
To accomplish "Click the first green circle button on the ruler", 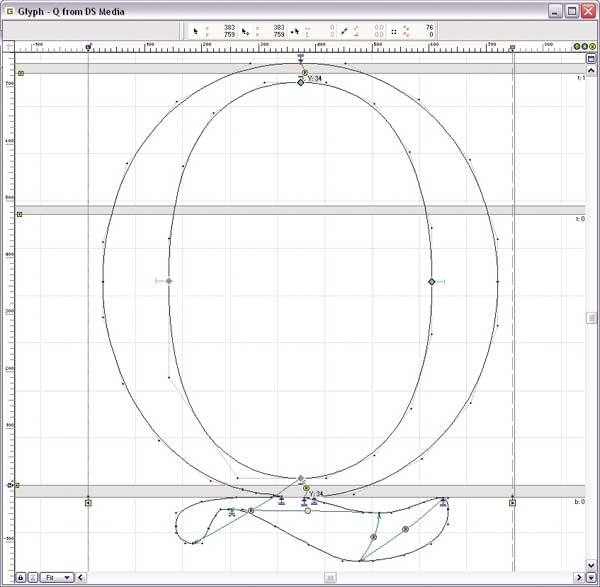I will [x=577, y=47].
